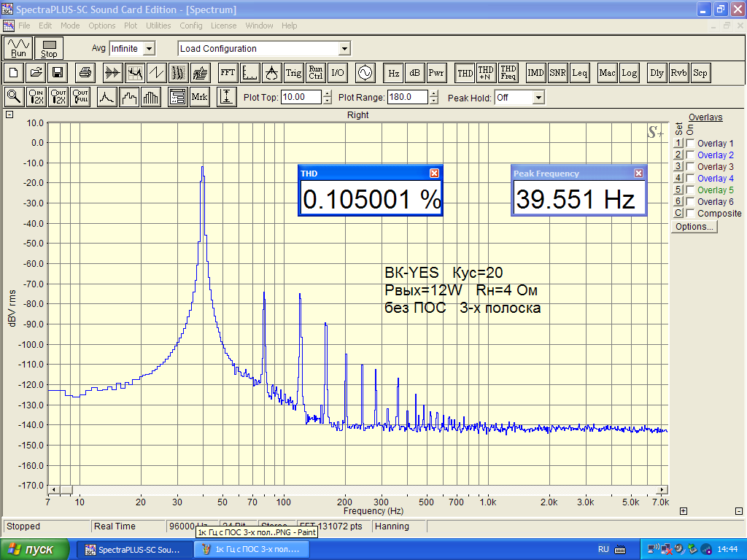Screen dimensions: 747x560
Task: Click the Print toolbar icon
Action: pos(85,73)
